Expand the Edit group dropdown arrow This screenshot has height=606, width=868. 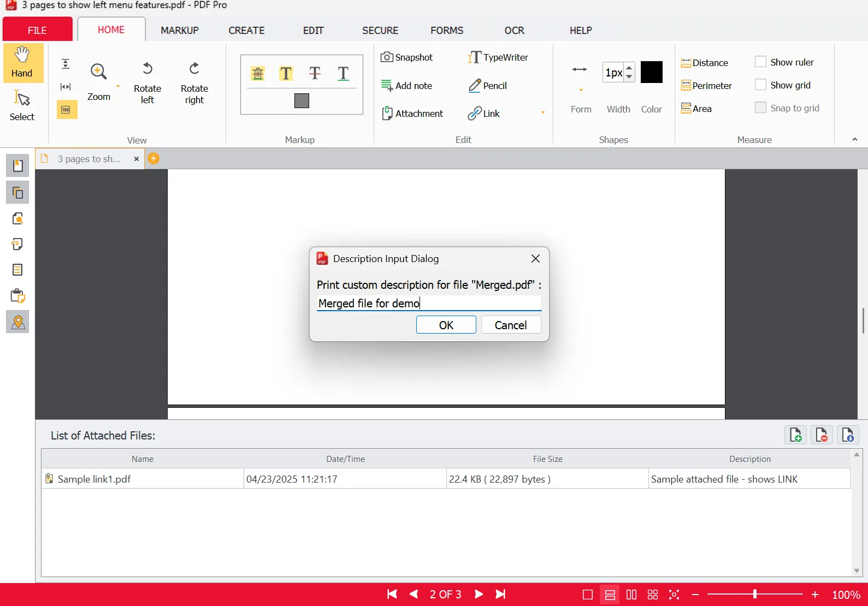pyautogui.click(x=543, y=112)
